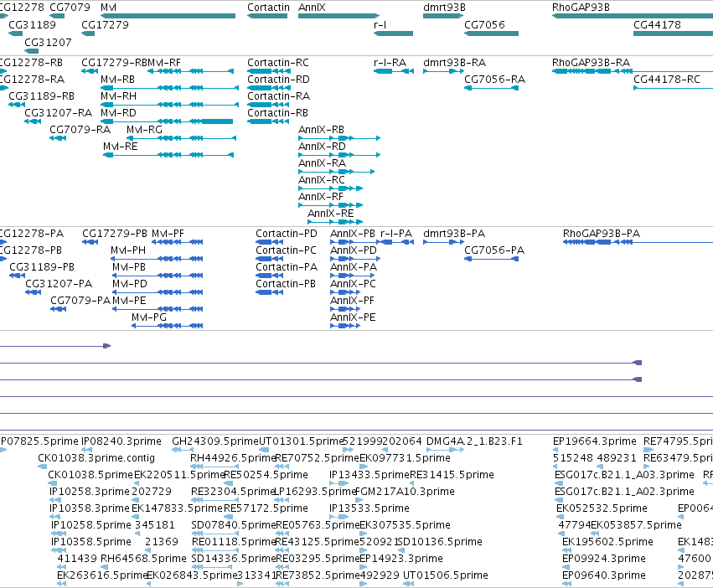
Task: Click the r-l gene label
Action: [380, 24]
